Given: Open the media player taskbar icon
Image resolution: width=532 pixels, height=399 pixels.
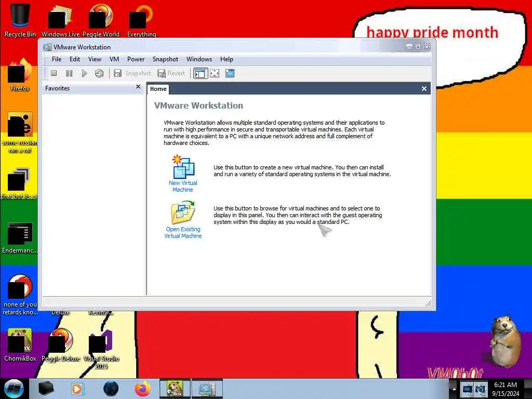Looking at the screenshot, I should (x=77, y=389).
